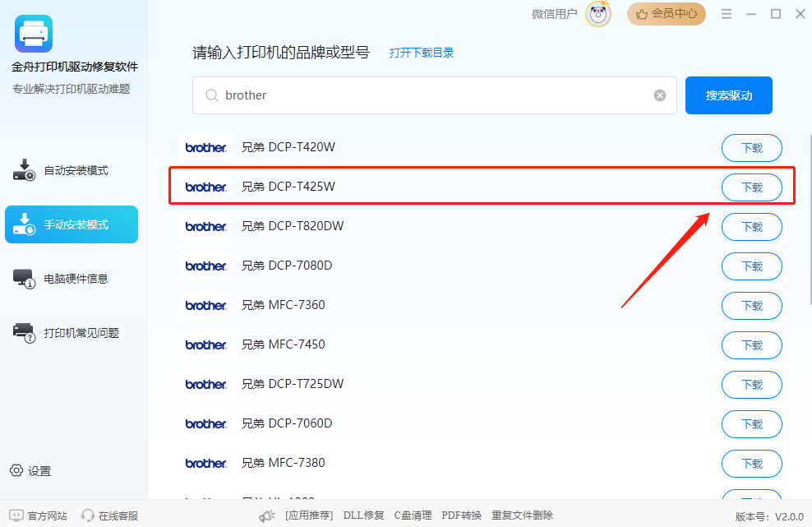The width and height of the screenshot is (812, 527).
Task: Open the PDF转换 recommended app
Action: (x=461, y=515)
